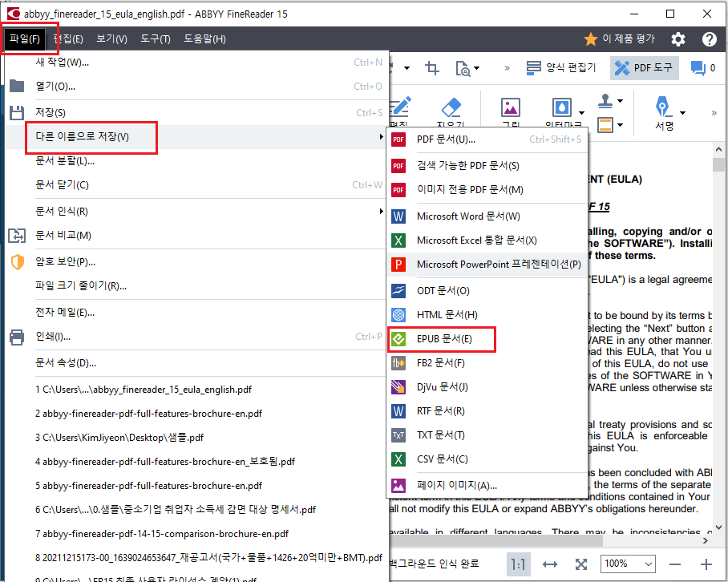728x582 pixels.
Task: Open the signature dropdown arrow
Action: [x=682, y=113]
